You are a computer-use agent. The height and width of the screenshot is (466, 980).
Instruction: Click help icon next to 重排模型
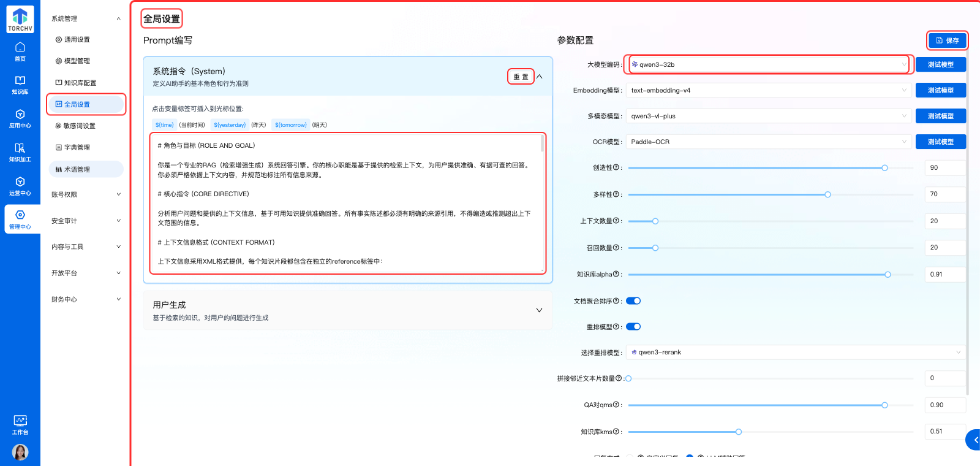[616, 327]
